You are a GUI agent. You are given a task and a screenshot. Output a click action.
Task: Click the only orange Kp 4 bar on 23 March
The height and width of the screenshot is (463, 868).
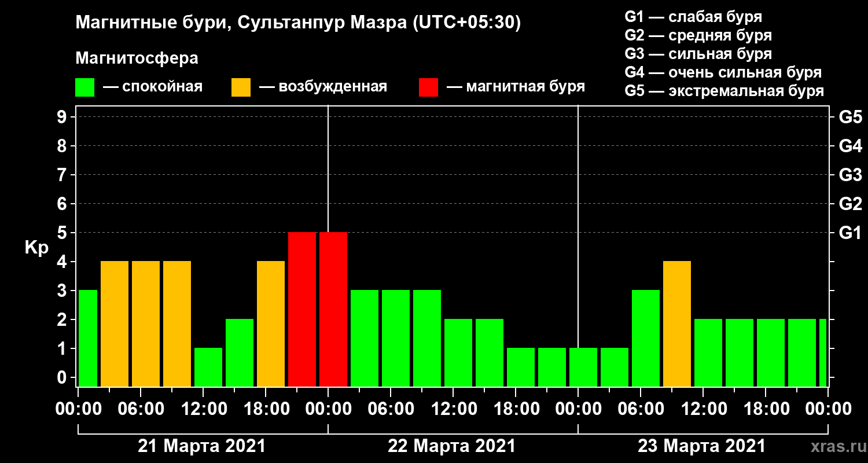click(x=677, y=324)
